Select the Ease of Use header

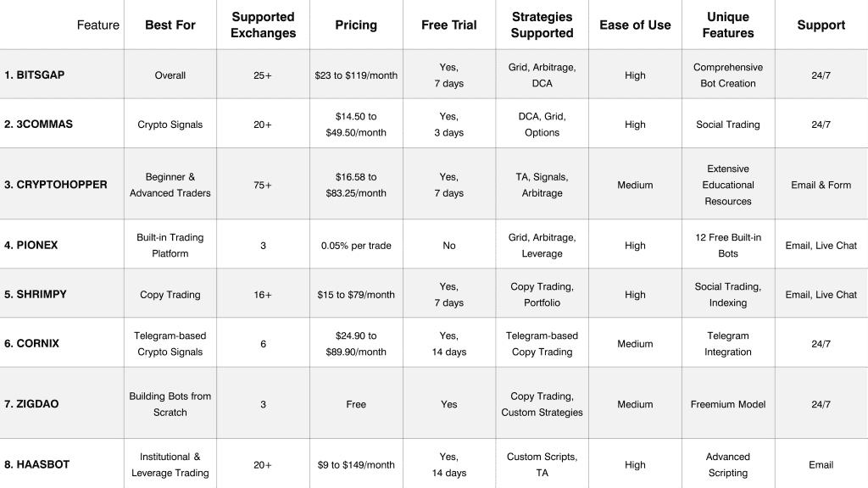tap(635, 25)
